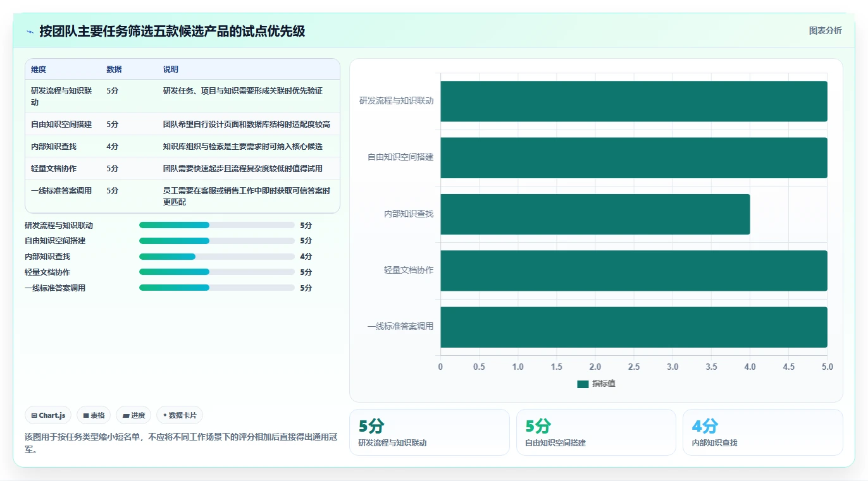Click description 知识库组织与检索是主要需求时可纳入核心候选
Viewport: 868px width, 481px height.
243,147
